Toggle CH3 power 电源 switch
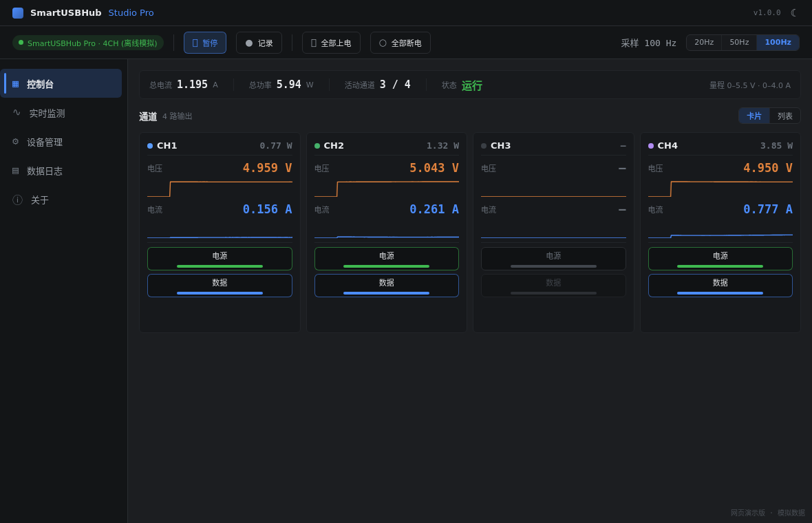This screenshot has width=812, height=523. (553, 258)
